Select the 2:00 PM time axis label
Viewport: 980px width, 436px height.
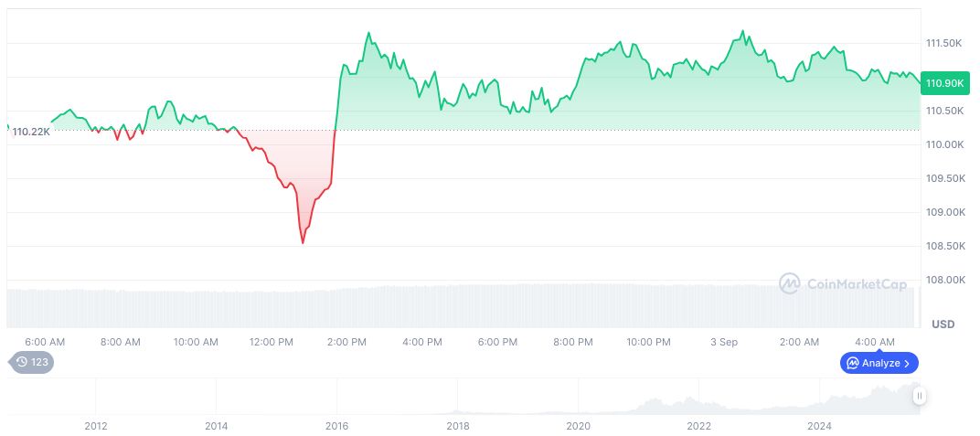[x=346, y=342]
